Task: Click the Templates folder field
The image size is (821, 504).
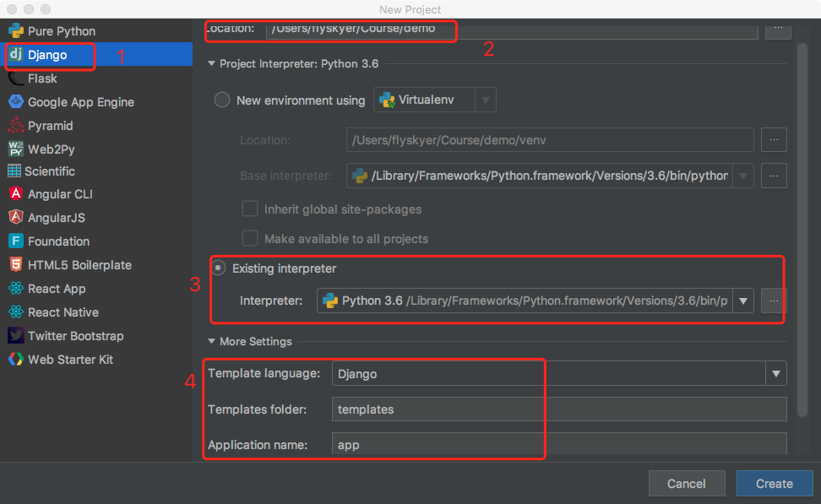Action: coord(559,409)
